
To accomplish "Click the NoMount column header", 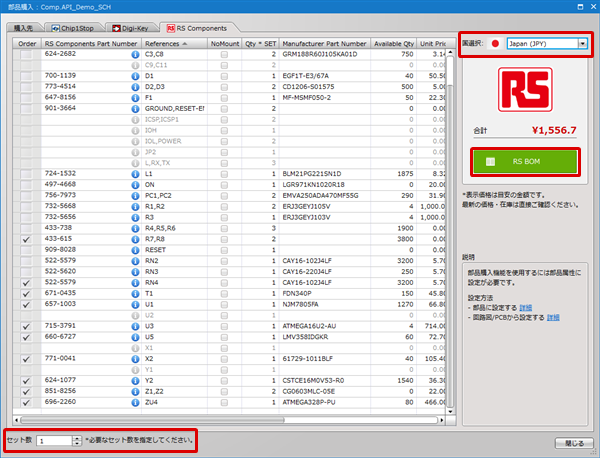I will pyautogui.click(x=225, y=44).
